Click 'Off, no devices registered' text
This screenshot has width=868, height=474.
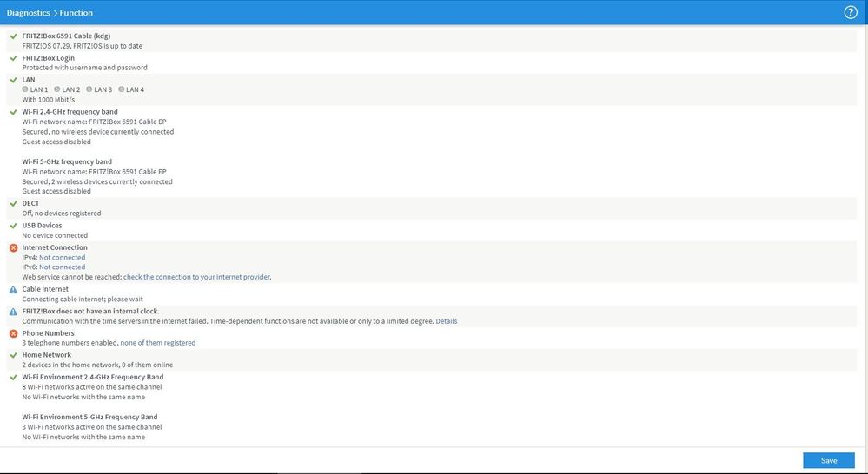click(62, 213)
